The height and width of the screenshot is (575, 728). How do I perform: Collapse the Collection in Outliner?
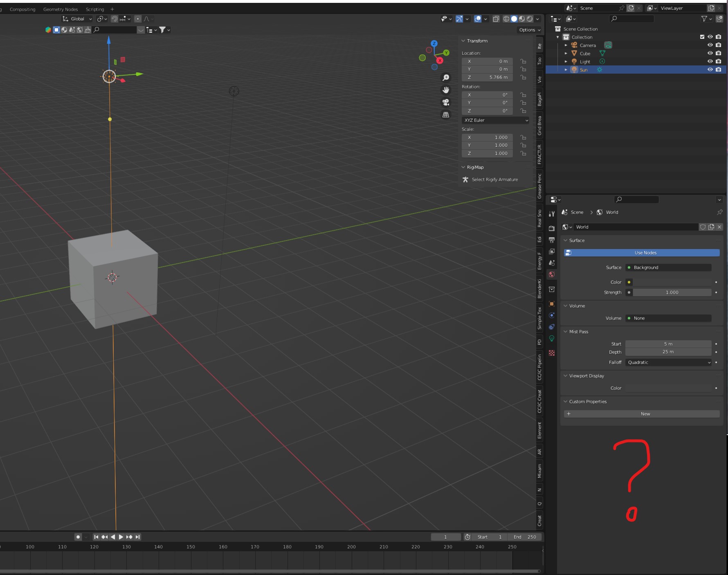point(558,37)
